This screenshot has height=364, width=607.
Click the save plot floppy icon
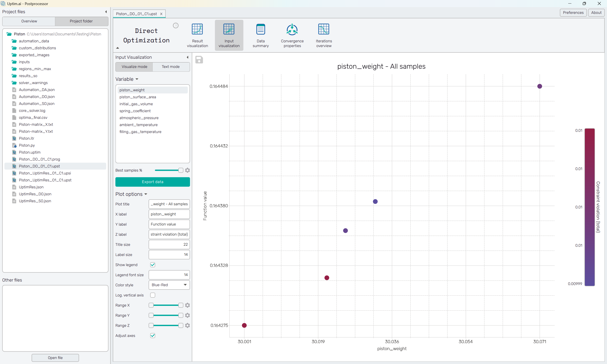tap(199, 60)
